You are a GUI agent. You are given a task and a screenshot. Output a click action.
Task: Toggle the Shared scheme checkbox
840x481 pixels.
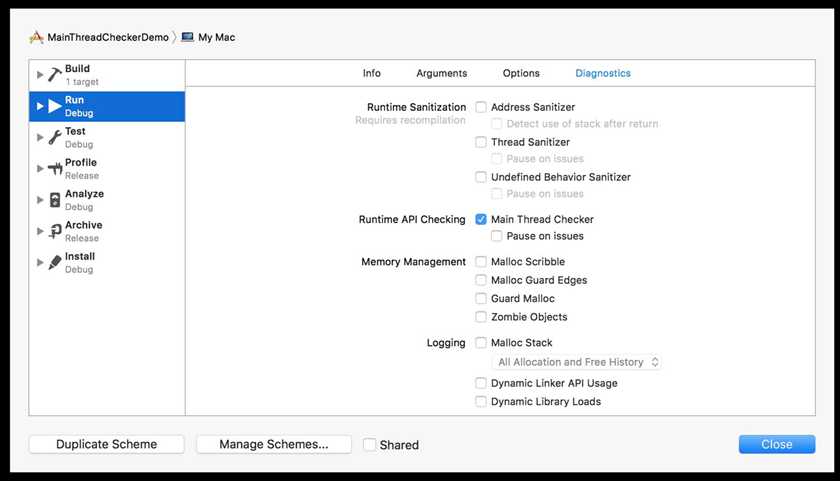370,445
